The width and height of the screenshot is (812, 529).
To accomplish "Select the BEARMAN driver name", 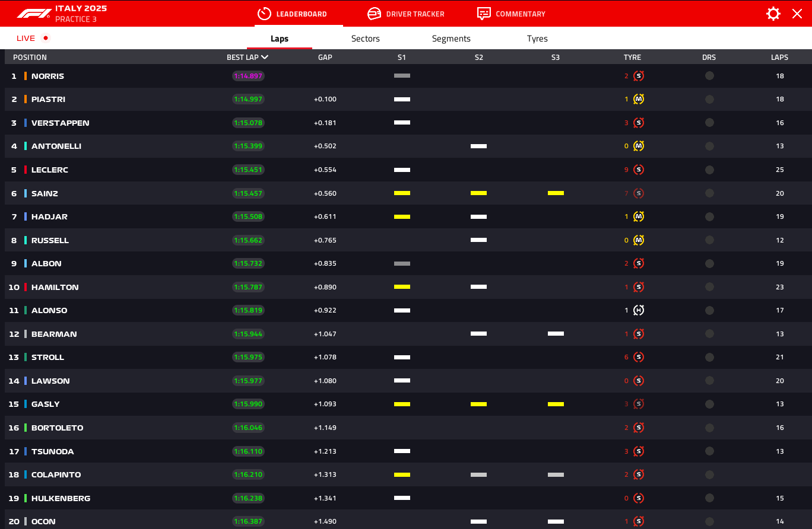I will tap(54, 334).
